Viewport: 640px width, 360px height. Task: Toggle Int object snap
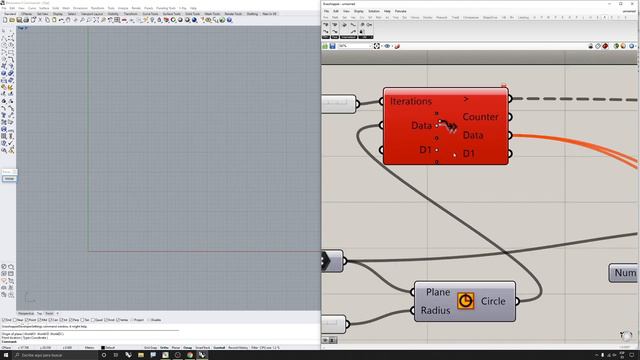64,320
